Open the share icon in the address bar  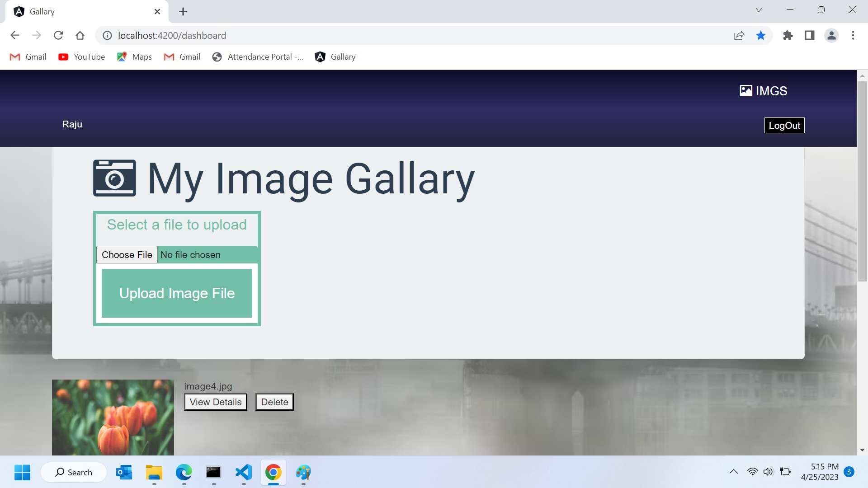(739, 35)
